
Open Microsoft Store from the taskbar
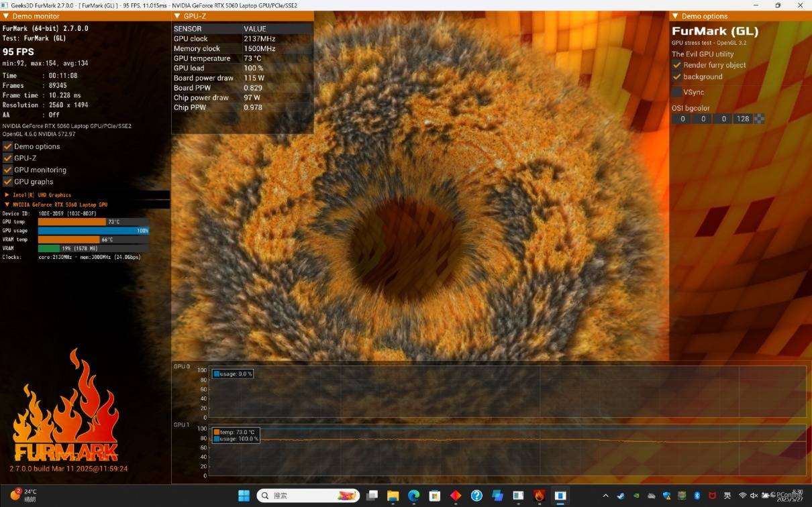click(435, 496)
